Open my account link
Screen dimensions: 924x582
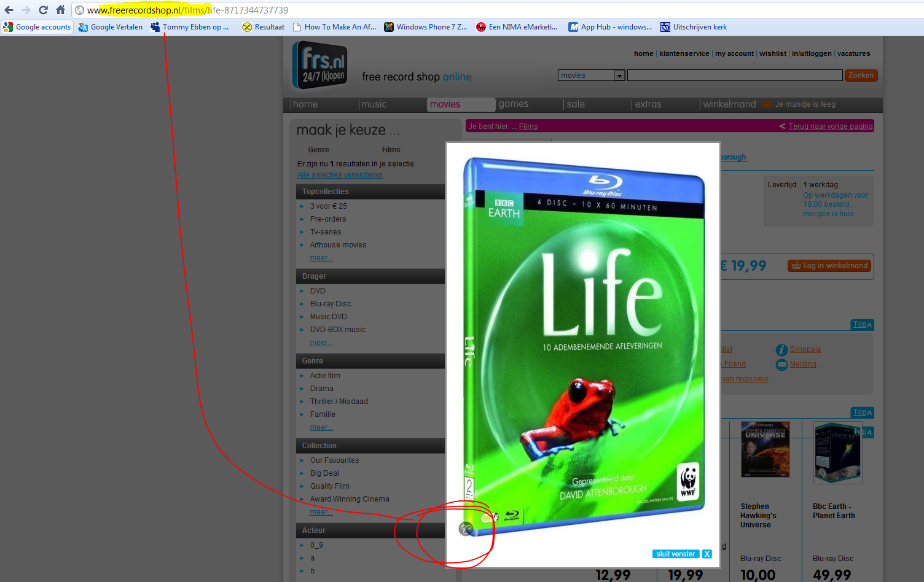(x=734, y=53)
